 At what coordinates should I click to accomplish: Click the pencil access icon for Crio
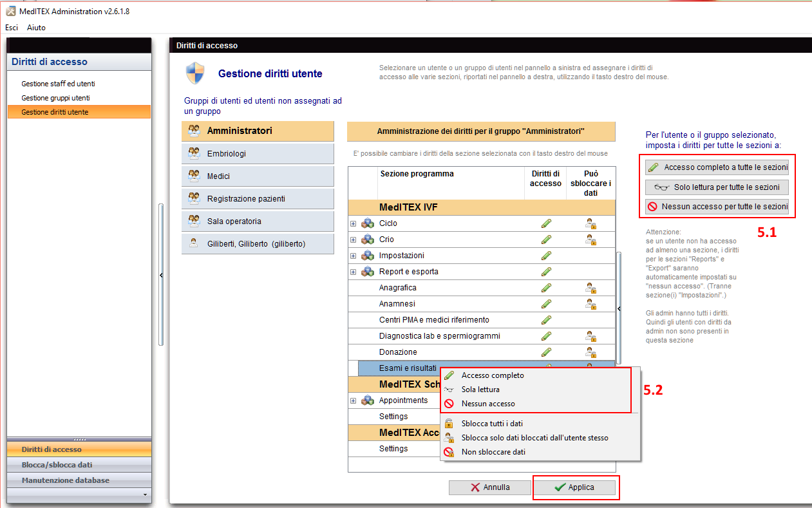coord(546,240)
